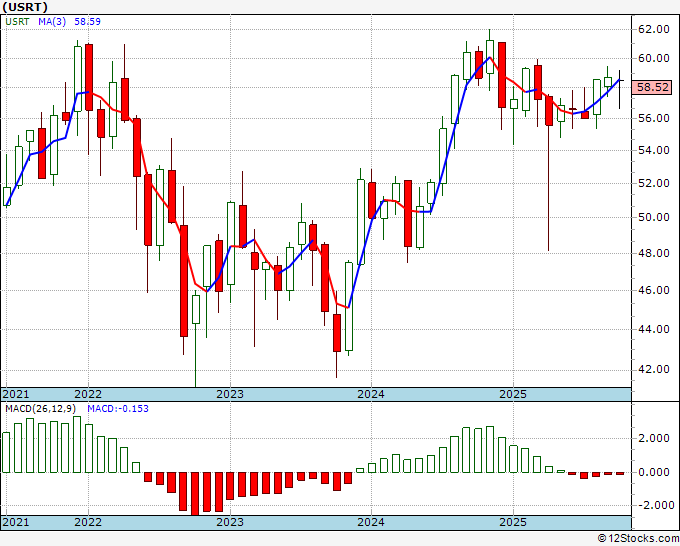
Task: Click the 0.000 MACD axis label
Action: coord(654,472)
